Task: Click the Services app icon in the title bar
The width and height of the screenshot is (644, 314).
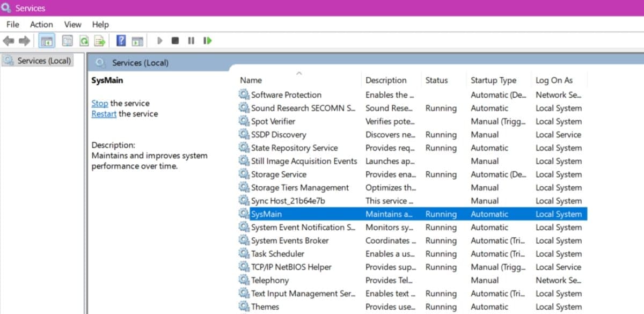Action: point(7,8)
